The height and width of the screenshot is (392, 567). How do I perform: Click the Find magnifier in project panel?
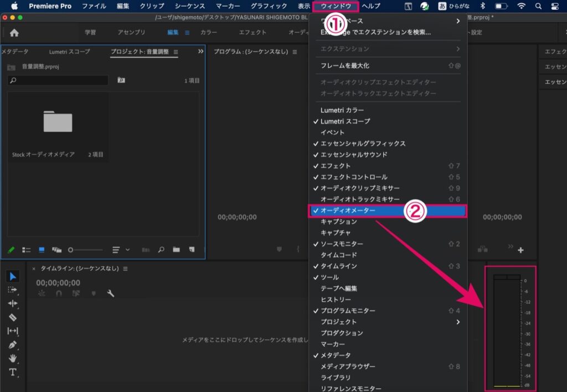pyautogui.click(x=161, y=250)
